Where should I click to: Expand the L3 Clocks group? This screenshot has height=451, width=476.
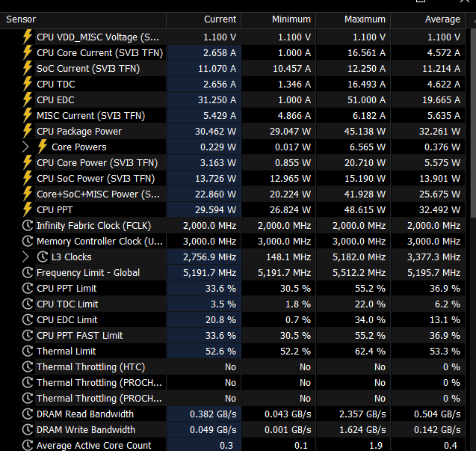click(26, 257)
